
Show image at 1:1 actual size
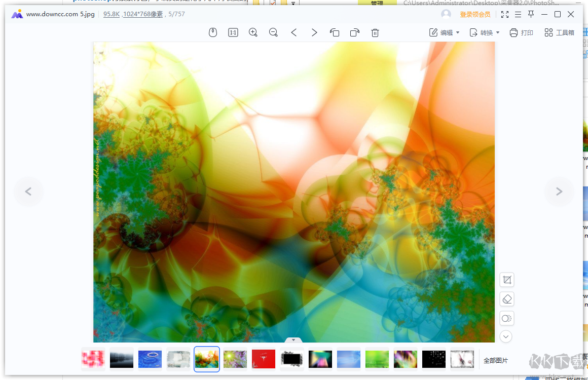pyautogui.click(x=233, y=32)
